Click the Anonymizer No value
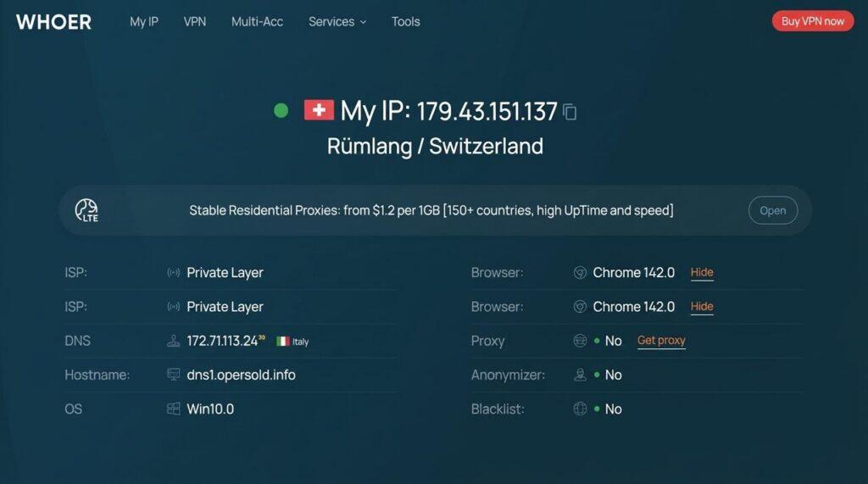Image resolution: width=868 pixels, height=484 pixels. point(613,375)
